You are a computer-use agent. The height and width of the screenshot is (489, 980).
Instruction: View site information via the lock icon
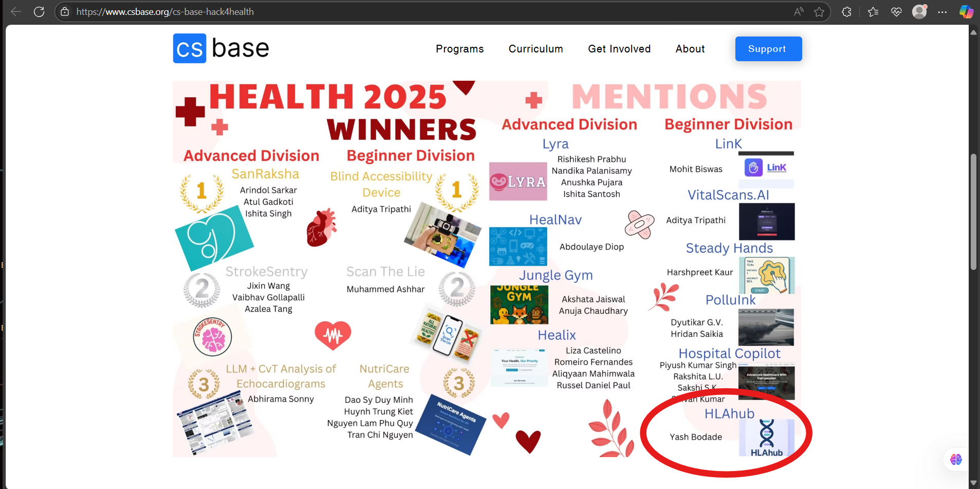coord(65,12)
